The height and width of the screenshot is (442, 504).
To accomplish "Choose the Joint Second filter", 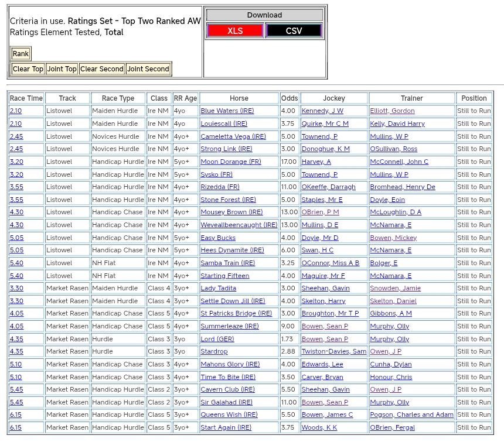I will click(148, 69).
